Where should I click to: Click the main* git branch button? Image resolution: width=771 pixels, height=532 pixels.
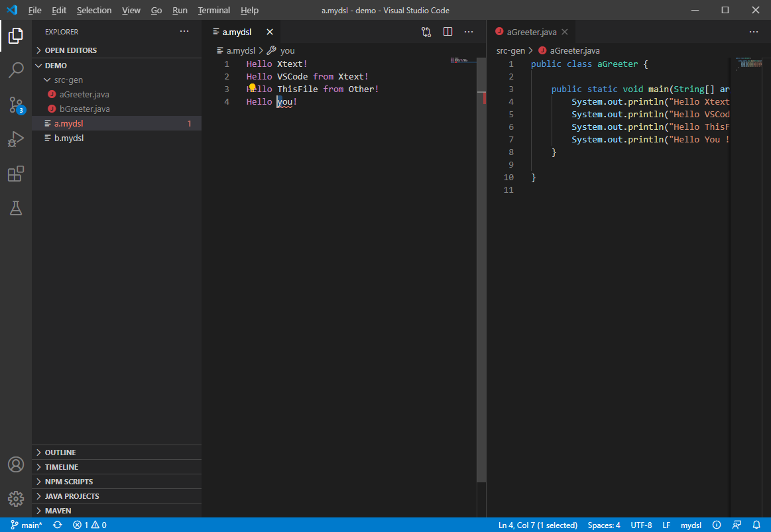pos(27,525)
